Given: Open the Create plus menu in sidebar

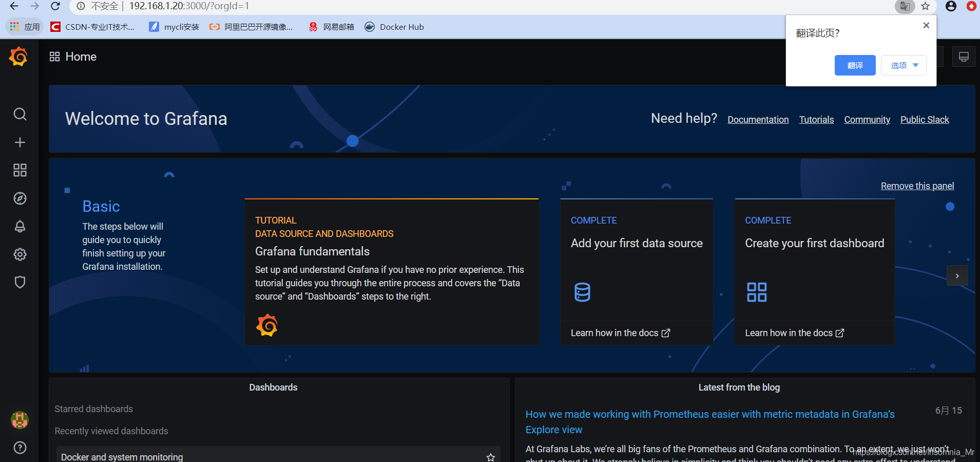Looking at the screenshot, I should tap(20, 142).
